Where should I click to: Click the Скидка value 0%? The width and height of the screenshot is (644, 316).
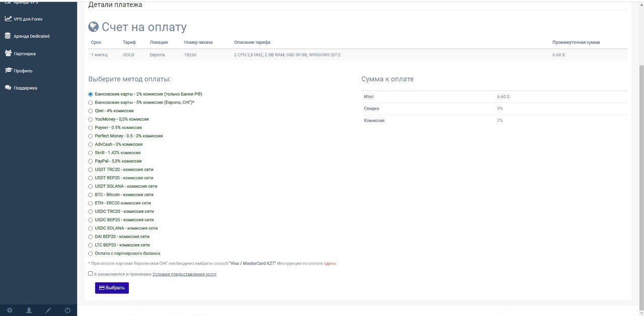[x=500, y=109]
